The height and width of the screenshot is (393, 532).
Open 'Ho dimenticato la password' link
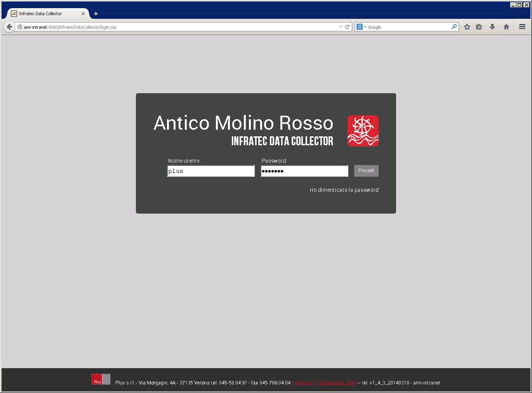(344, 190)
